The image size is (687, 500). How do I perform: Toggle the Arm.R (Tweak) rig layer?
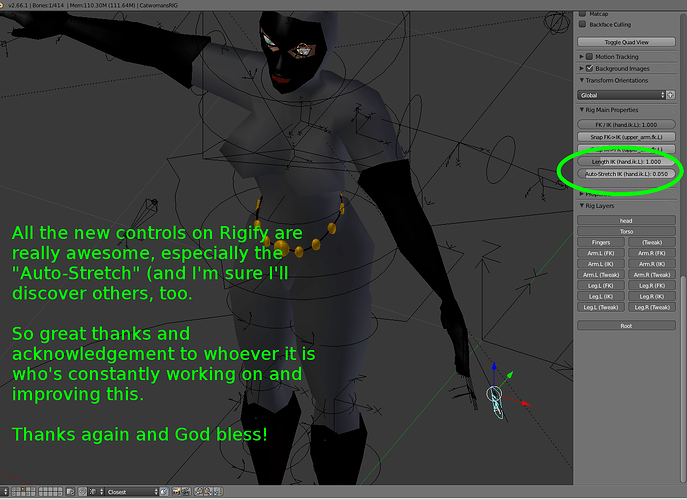(652, 275)
